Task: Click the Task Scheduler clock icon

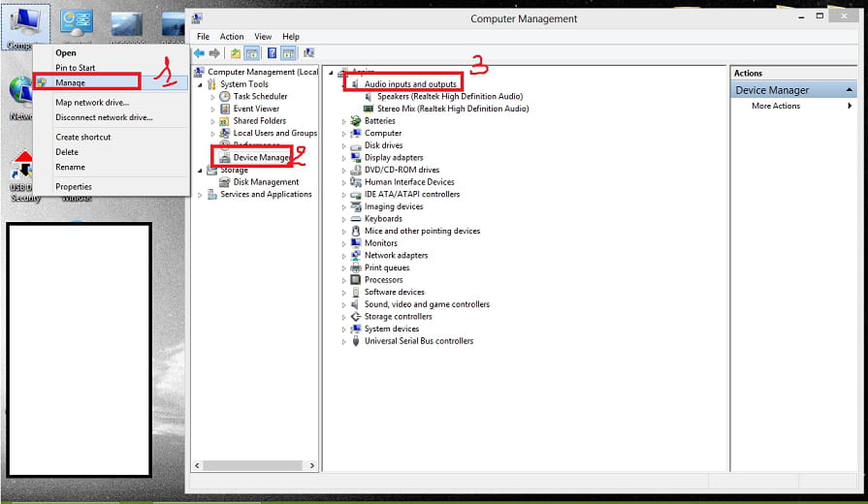Action: (225, 97)
